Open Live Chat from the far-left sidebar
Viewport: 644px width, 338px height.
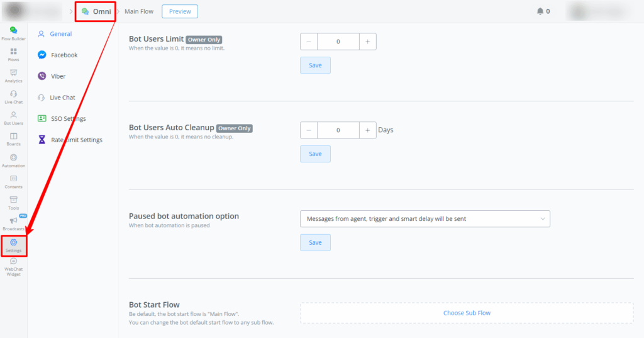(13, 96)
